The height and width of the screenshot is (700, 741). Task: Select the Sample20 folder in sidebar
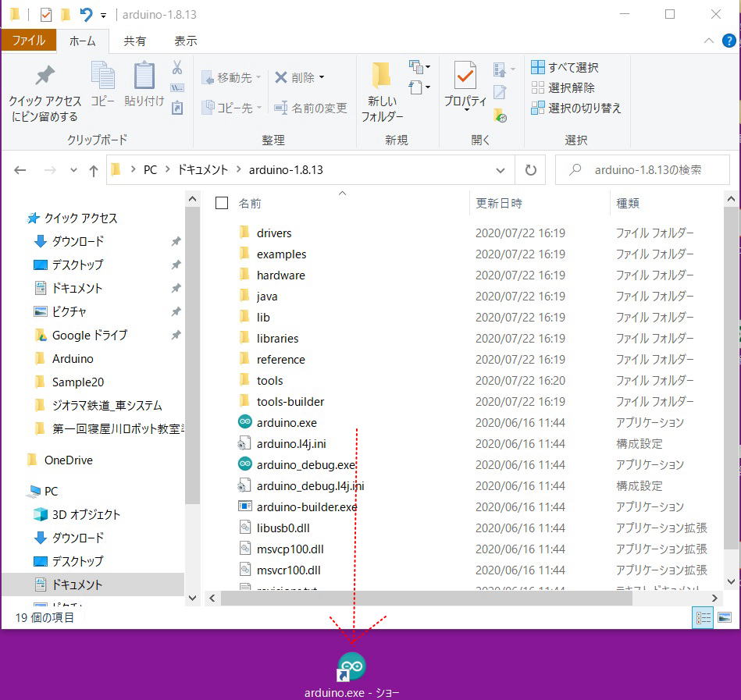point(69,382)
